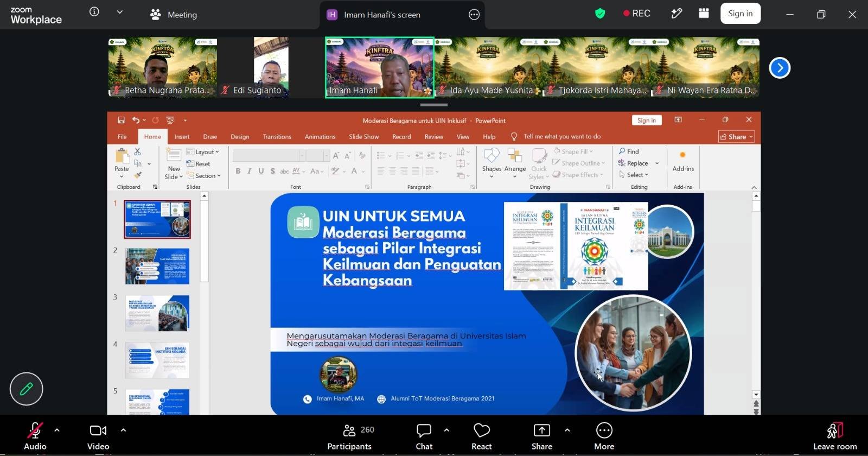Screen dimensions: 868x456
Task: Open the Participants panel
Action: click(x=349, y=436)
